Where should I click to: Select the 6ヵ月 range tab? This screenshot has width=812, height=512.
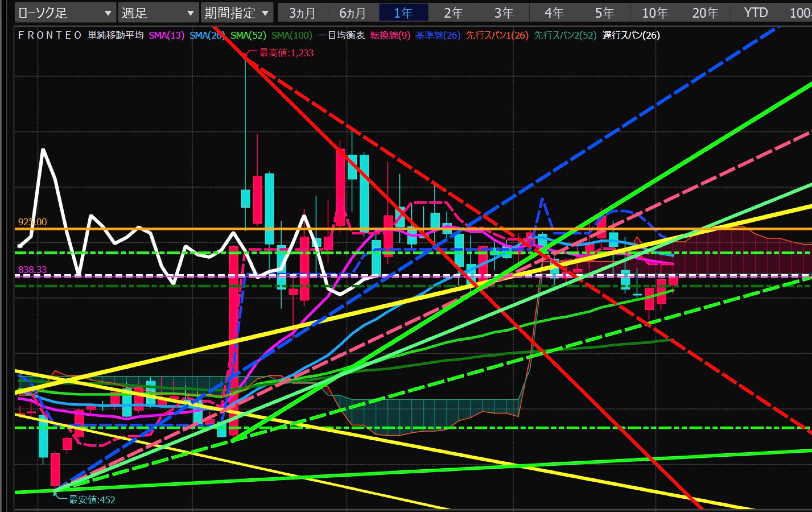pyautogui.click(x=353, y=13)
